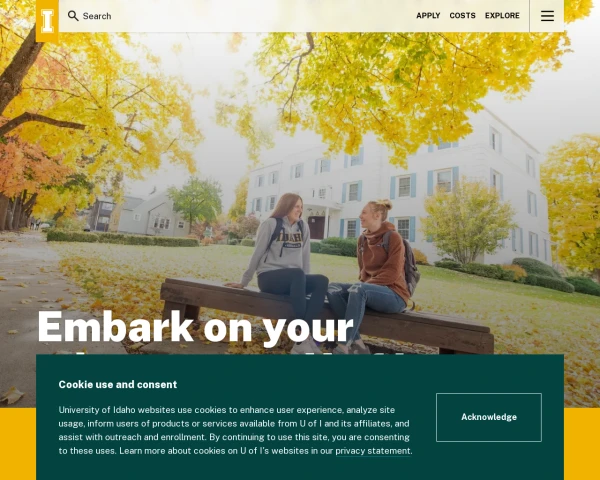Open the privacy statement link

click(373, 451)
